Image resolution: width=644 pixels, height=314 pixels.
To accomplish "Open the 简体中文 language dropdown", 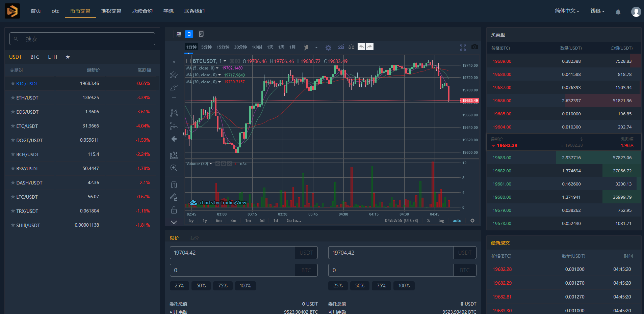I will [567, 11].
